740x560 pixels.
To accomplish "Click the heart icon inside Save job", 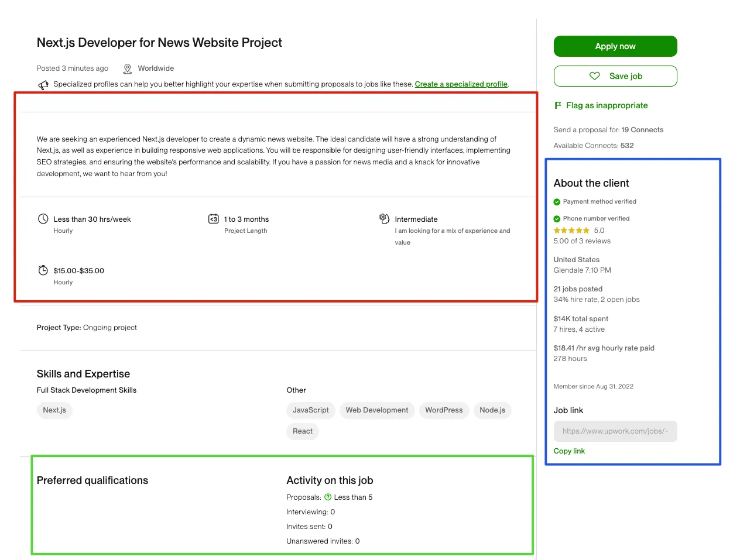I will point(595,75).
